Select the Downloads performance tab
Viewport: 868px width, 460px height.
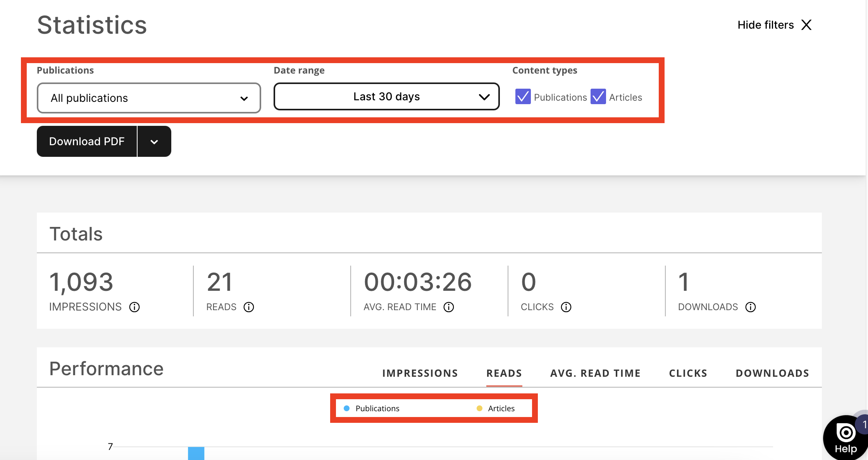tap(772, 373)
